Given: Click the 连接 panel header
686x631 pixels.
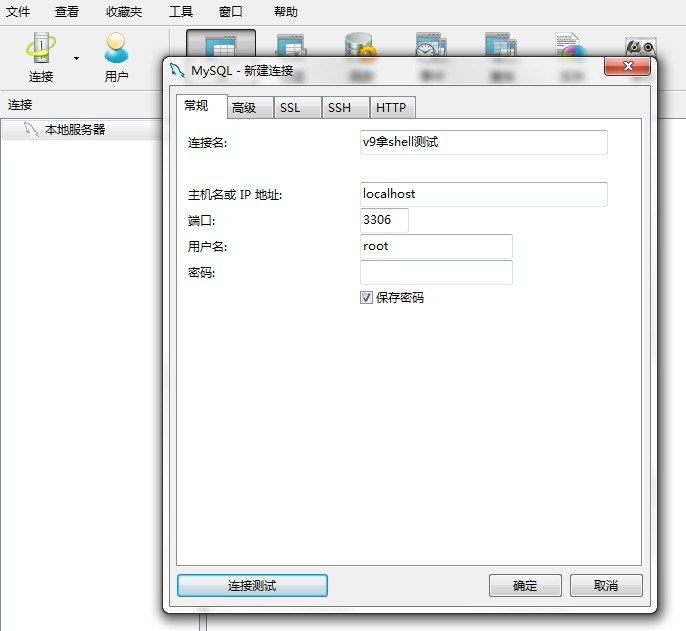Looking at the screenshot, I should (20, 105).
